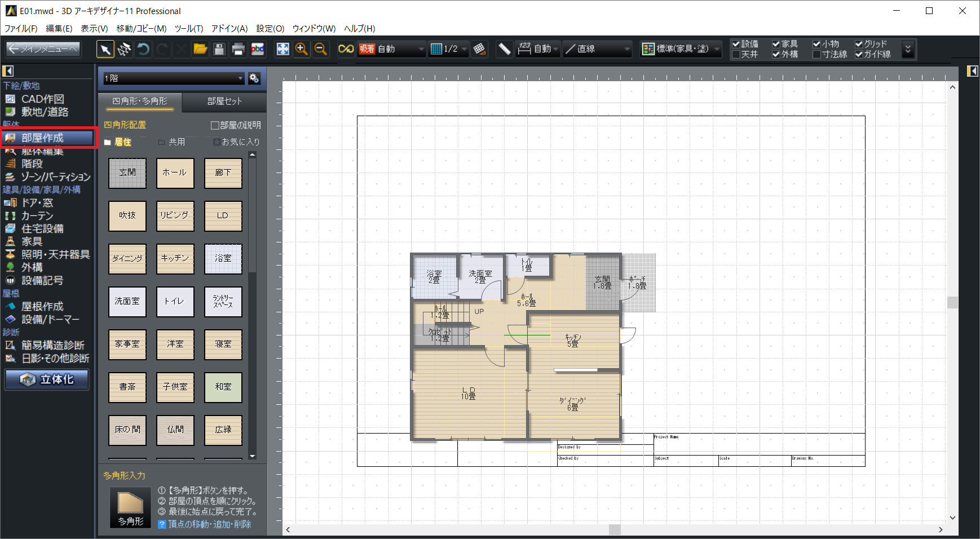Zoom in with the magnifier plus icon
This screenshot has width=980, height=539.
302,50
